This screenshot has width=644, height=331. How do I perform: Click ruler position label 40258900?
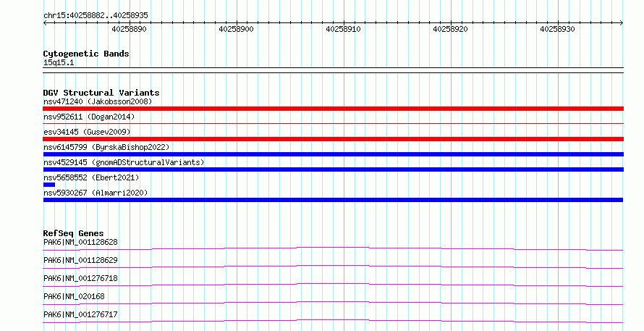pyautogui.click(x=236, y=29)
